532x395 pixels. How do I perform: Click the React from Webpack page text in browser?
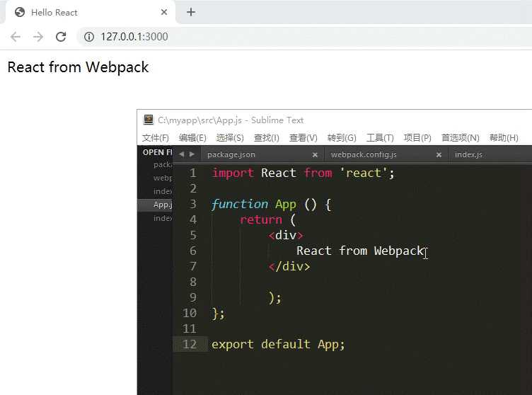[x=78, y=67]
